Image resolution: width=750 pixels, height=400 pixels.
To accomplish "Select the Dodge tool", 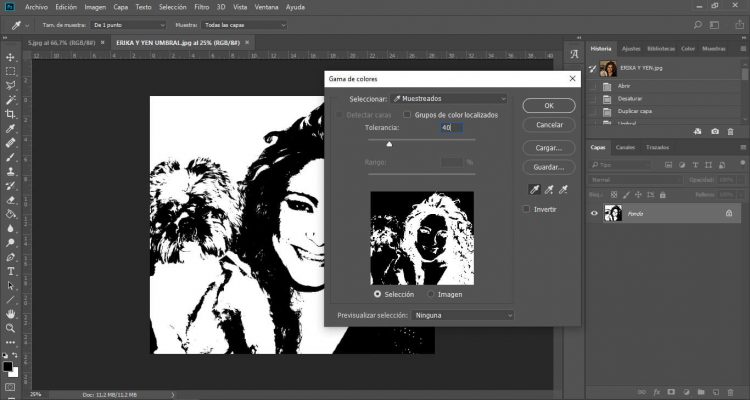I will (10, 243).
